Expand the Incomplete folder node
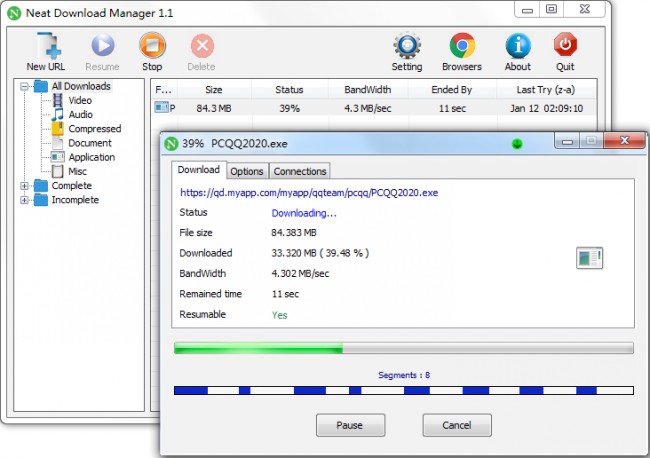This screenshot has width=650, height=458. (x=24, y=200)
